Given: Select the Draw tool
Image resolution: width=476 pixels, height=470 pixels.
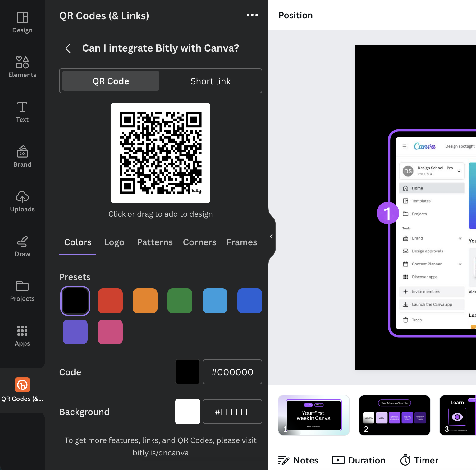Looking at the screenshot, I should pos(22,246).
